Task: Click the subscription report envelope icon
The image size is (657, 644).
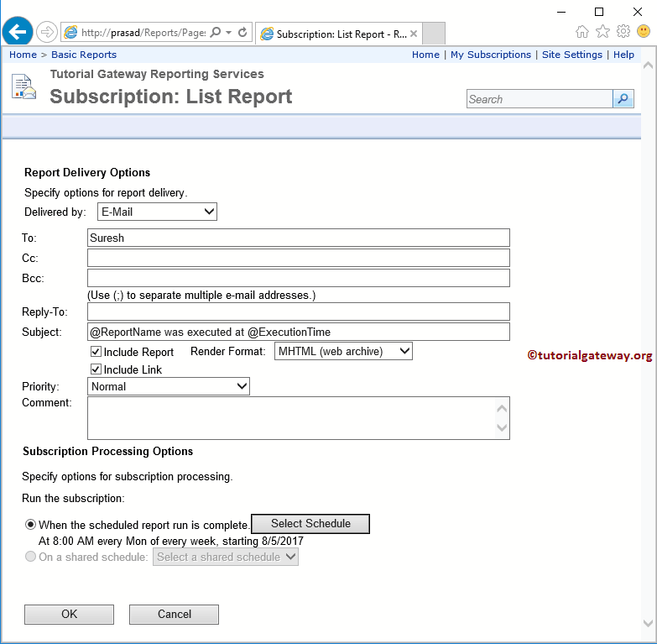Action: click(23, 86)
